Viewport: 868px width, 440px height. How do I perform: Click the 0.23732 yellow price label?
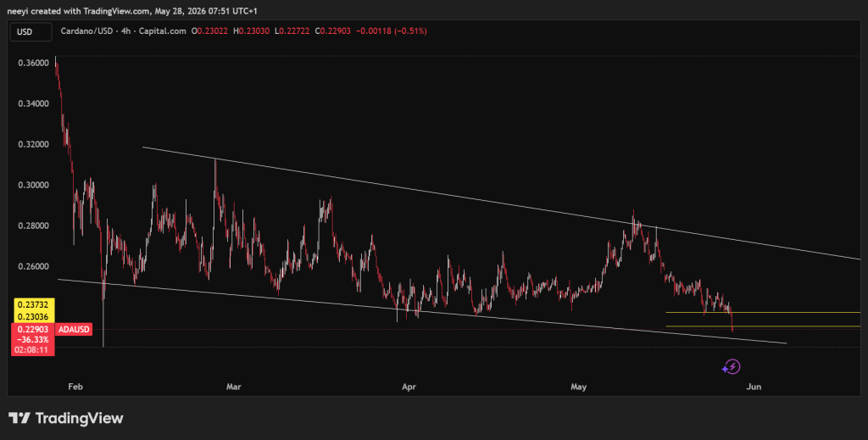point(33,304)
